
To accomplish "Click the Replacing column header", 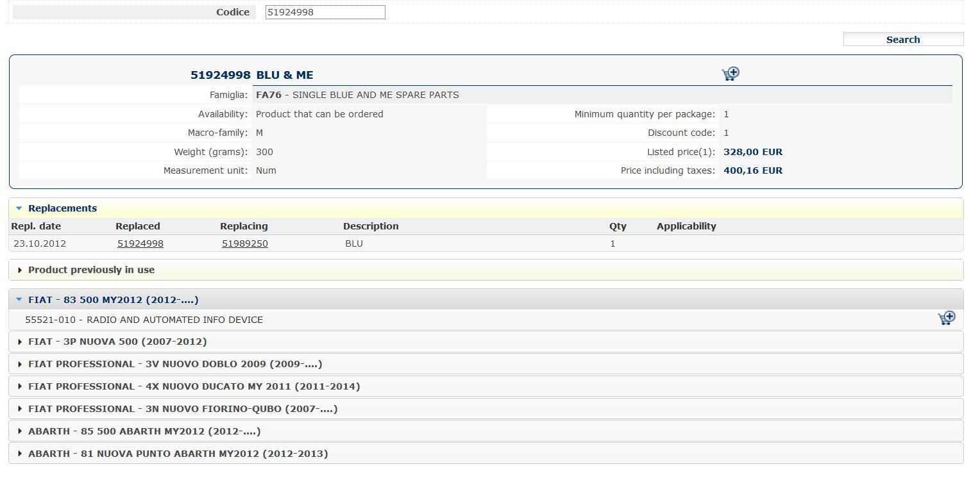I will [x=244, y=226].
